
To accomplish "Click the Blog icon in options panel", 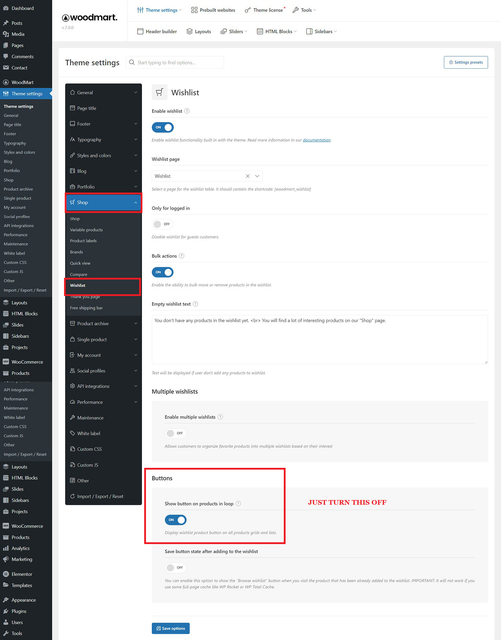I will pyautogui.click(x=72, y=171).
